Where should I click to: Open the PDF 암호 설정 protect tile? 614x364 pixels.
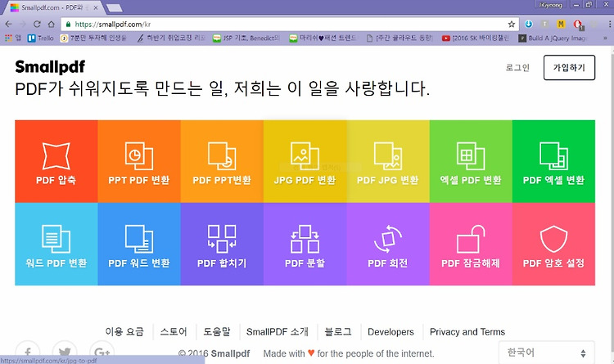coord(553,244)
